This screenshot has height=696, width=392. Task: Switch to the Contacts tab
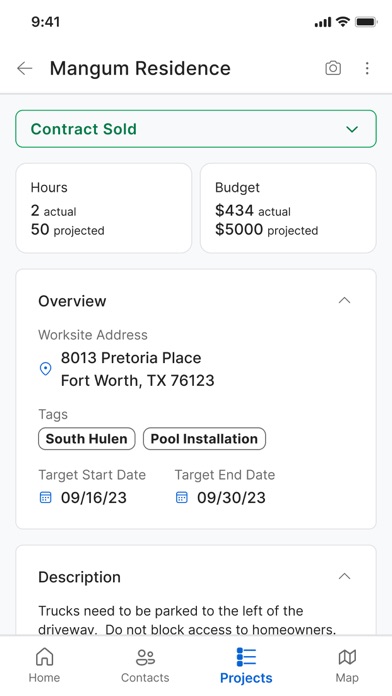tap(145, 666)
